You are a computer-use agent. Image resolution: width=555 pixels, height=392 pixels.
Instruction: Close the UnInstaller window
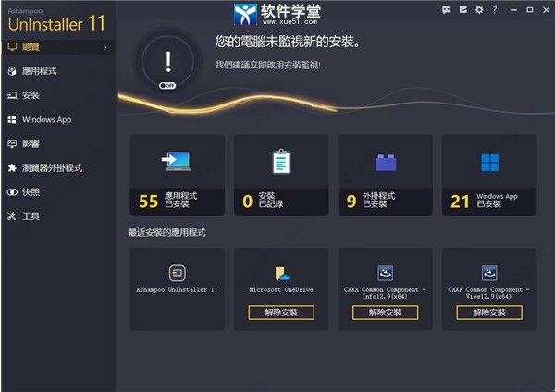(x=546, y=10)
